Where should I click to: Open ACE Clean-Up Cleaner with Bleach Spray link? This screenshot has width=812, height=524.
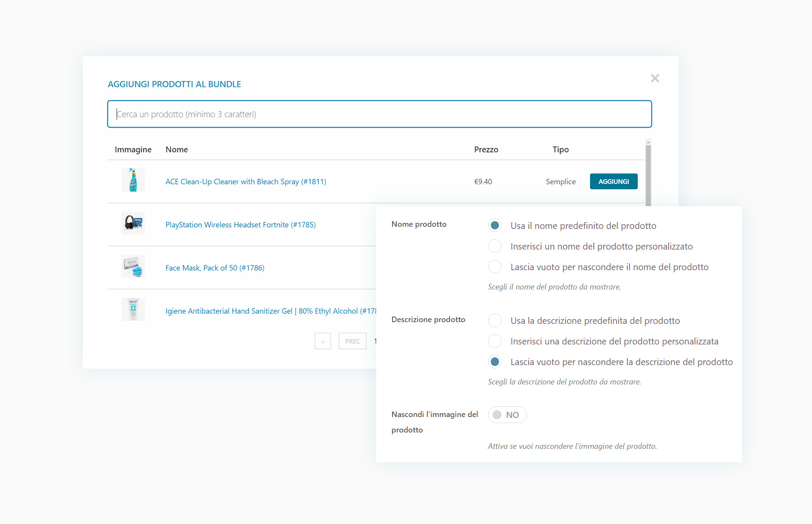pyautogui.click(x=246, y=182)
